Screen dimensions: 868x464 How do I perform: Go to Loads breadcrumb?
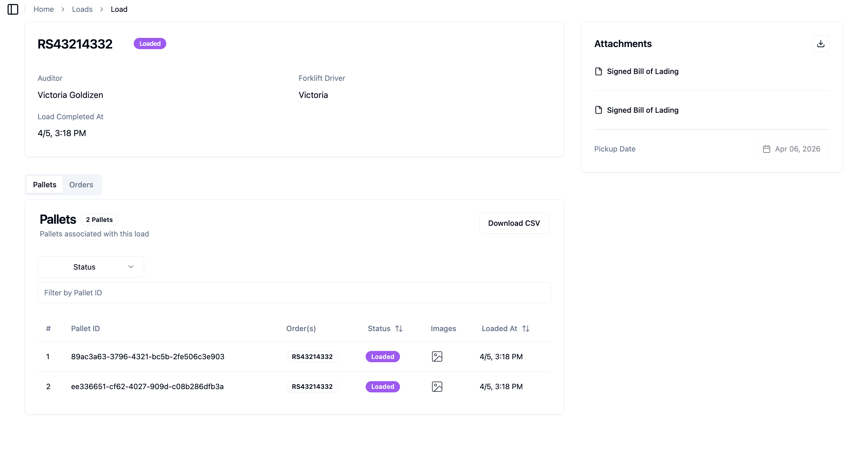pyautogui.click(x=82, y=9)
